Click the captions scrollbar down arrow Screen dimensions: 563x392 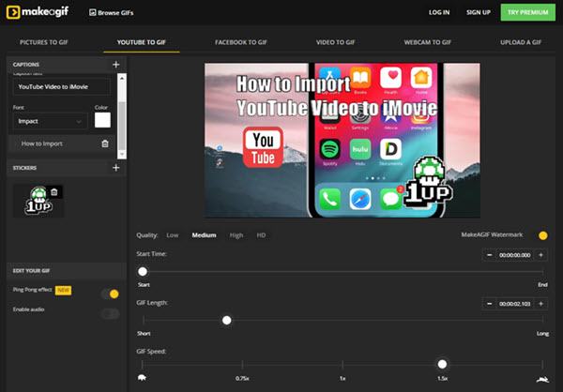[122, 154]
